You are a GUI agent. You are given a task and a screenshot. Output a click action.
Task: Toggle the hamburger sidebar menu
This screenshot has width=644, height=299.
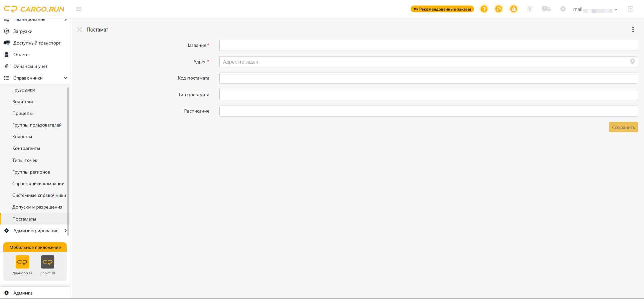(x=79, y=9)
